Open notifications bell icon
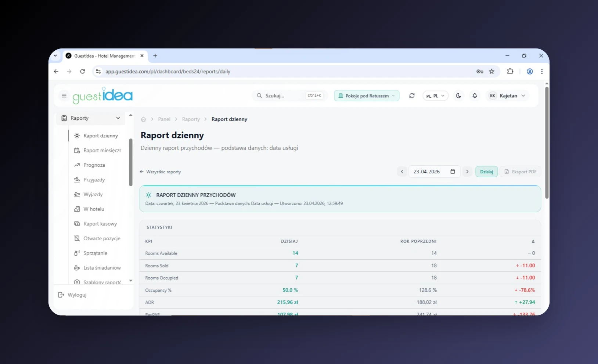Image resolution: width=598 pixels, height=364 pixels. [475, 96]
